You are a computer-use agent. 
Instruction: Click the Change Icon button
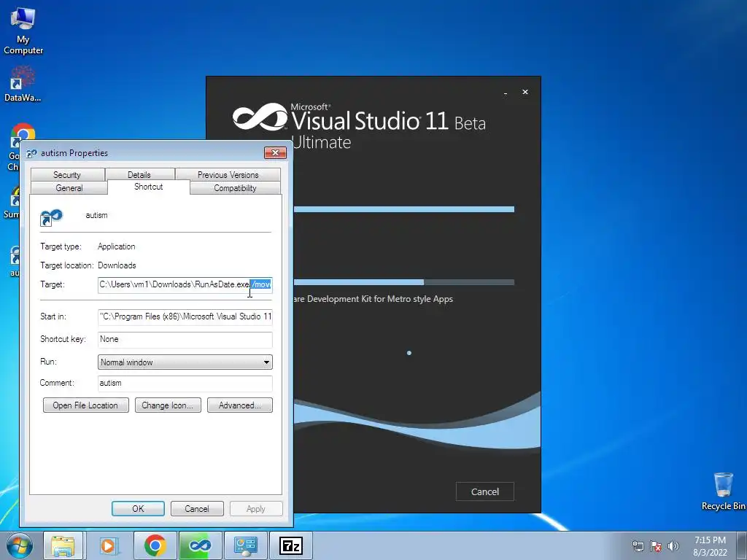click(168, 405)
